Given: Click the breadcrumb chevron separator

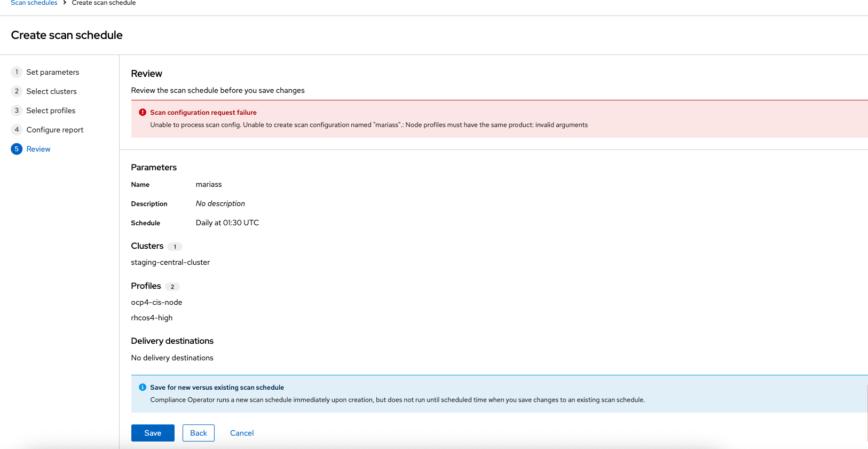Looking at the screenshot, I should coord(65,3).
